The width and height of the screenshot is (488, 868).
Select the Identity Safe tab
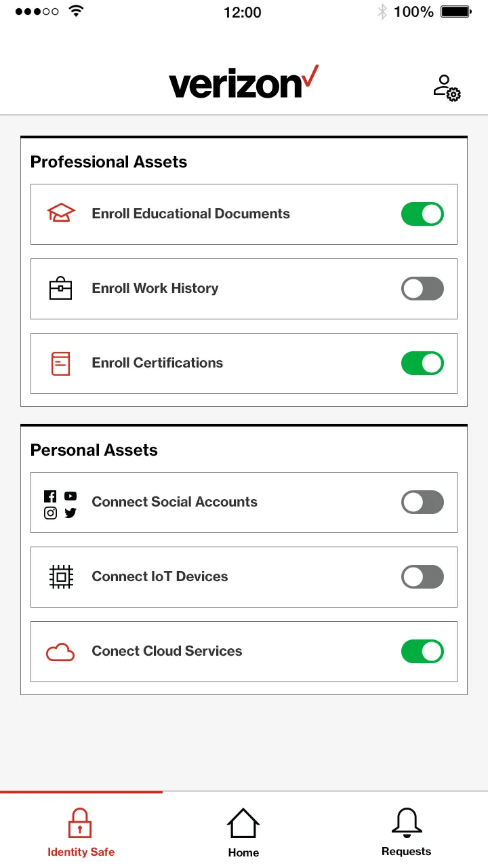click(x=81, y=833)
